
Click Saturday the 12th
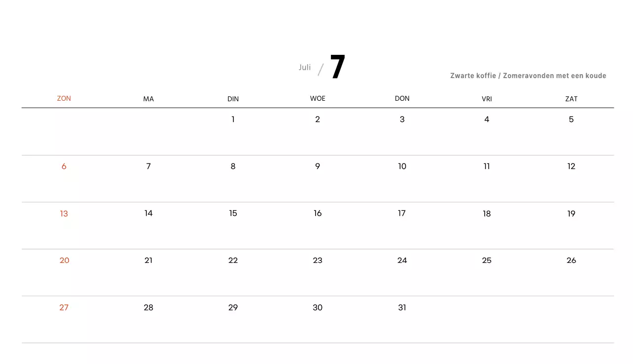pyautogui.click(x=571, y=166)
